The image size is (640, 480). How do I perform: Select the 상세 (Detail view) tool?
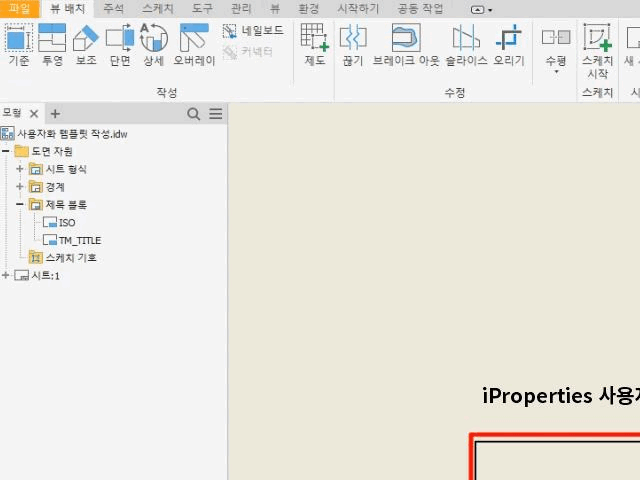tap(153, 44)
